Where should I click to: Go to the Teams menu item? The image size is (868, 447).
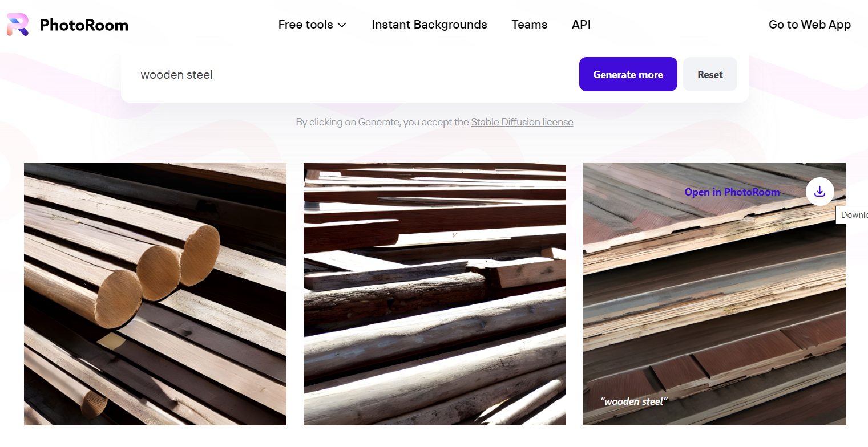tap(529, 25)
